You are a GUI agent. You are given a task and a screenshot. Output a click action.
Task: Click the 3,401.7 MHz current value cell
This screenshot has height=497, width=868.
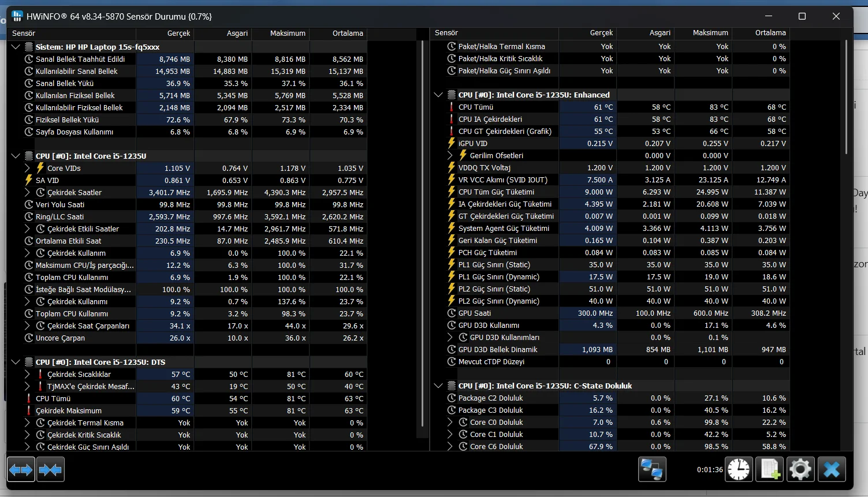click(165, 192)
